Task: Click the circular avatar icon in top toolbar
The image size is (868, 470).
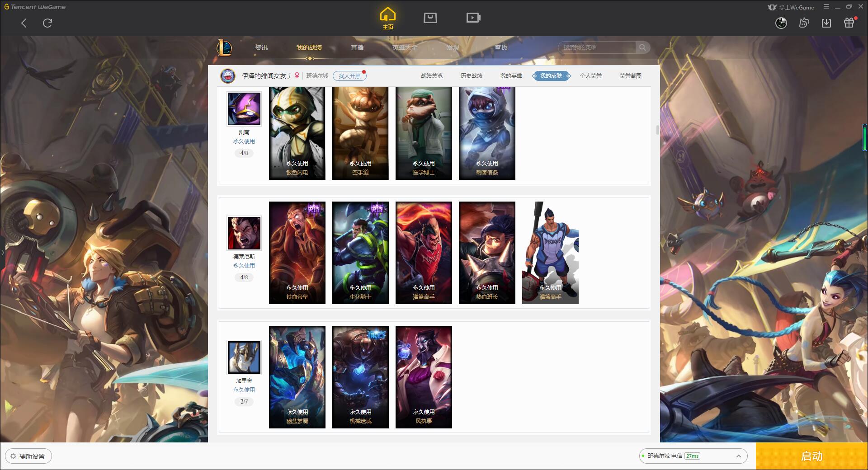Action: 781,23
